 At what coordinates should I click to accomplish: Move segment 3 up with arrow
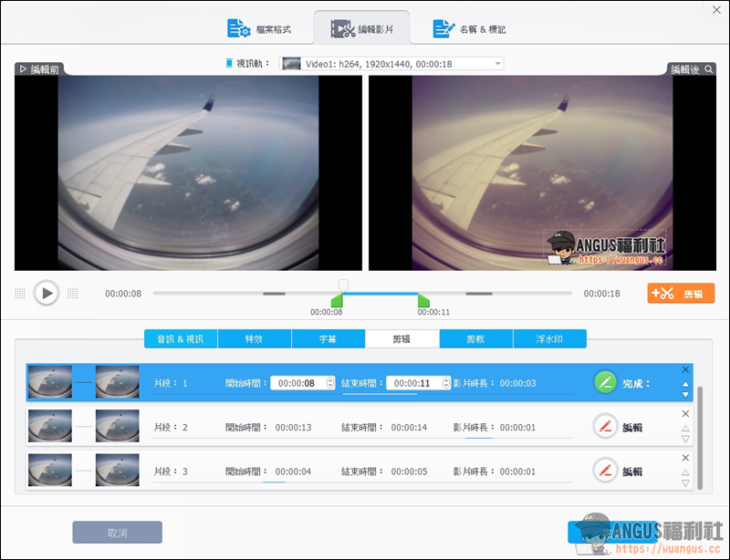coord(685,472)
